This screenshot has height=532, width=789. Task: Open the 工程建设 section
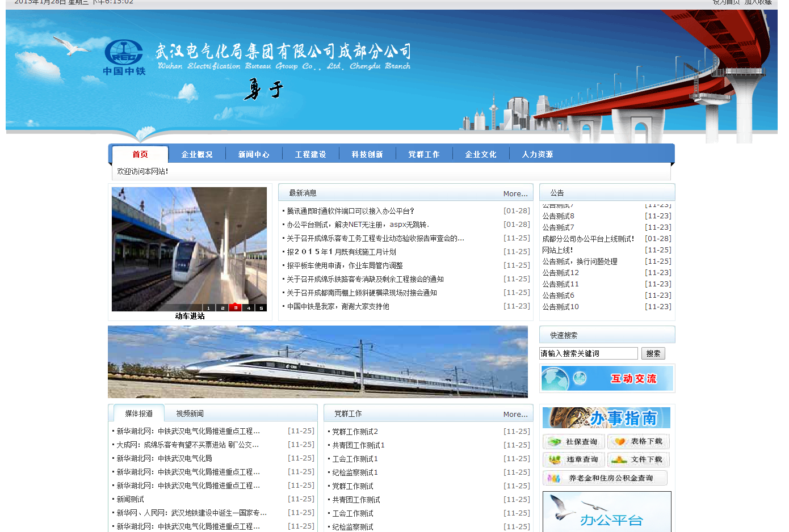tap(310, 154)
